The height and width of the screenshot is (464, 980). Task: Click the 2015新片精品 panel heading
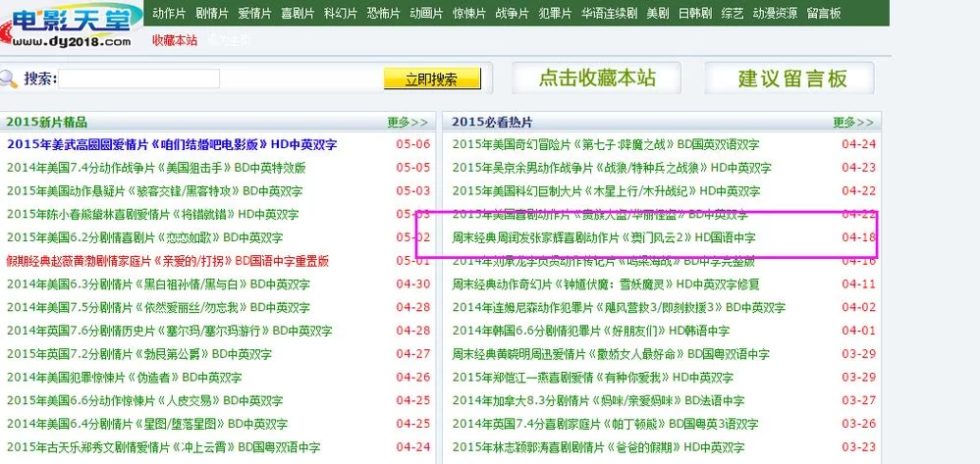click(47, 123)
